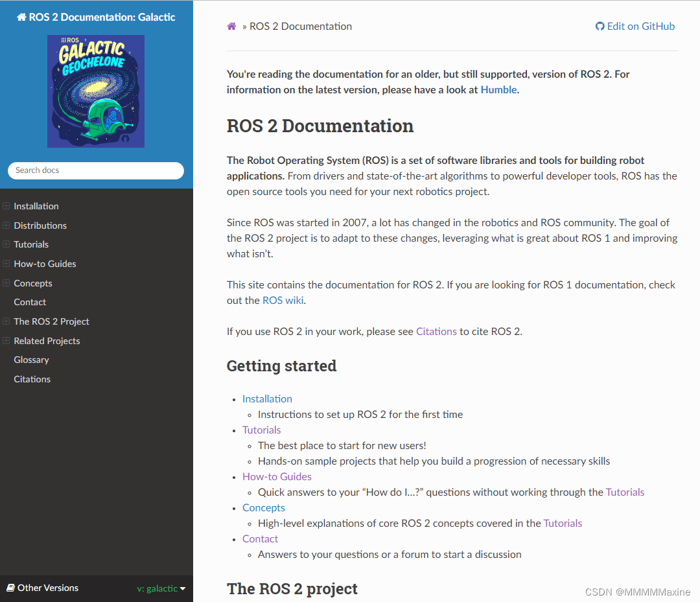
Task: Open Related Projects in the sidebar menu
Action: coord(47,341)
